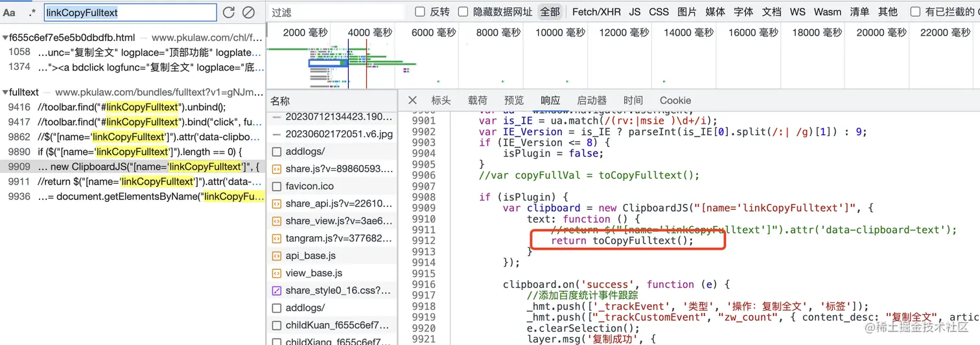Select the childXiang_f655c6ef7 request row
The image size is (980, 345).
[x=332, y=341]
